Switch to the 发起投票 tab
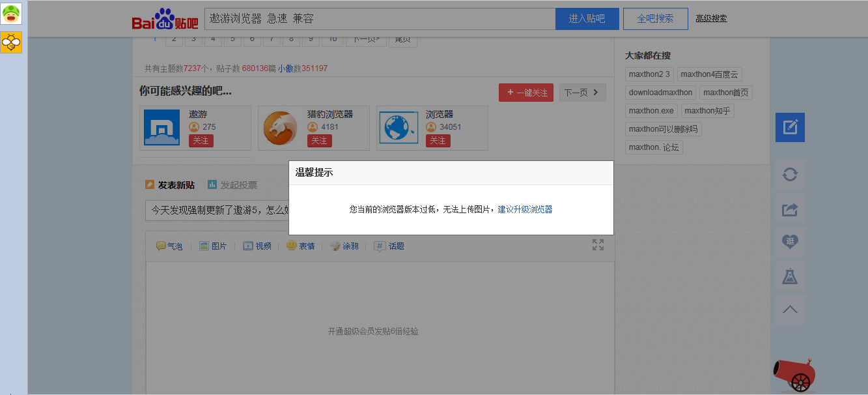The image size is (868, 395). [232, 185]
